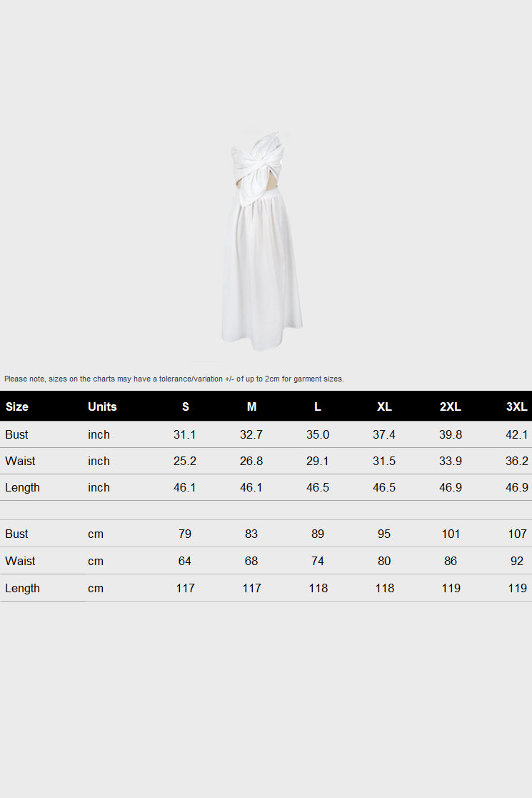
Task: Click the bust value 42.1
Action: pos(517,434)
